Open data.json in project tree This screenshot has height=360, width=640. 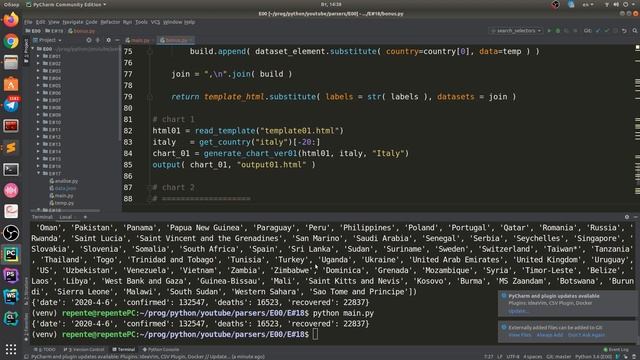pos(65,188)
